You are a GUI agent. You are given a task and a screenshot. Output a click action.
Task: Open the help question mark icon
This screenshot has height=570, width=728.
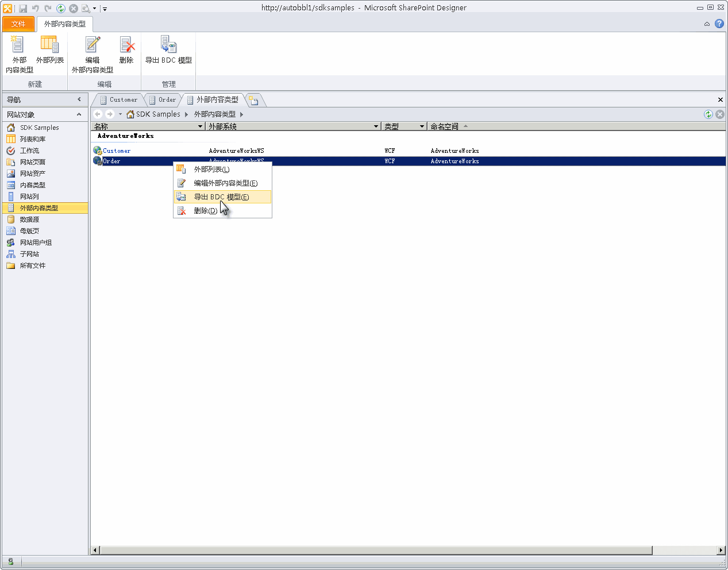pos(719,24)
